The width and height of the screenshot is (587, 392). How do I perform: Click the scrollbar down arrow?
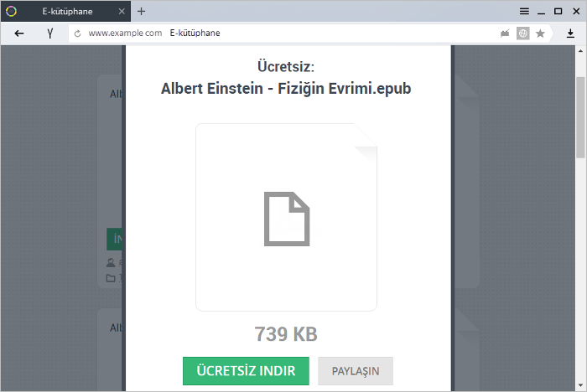pyautogui.click(x=580, y=385)
